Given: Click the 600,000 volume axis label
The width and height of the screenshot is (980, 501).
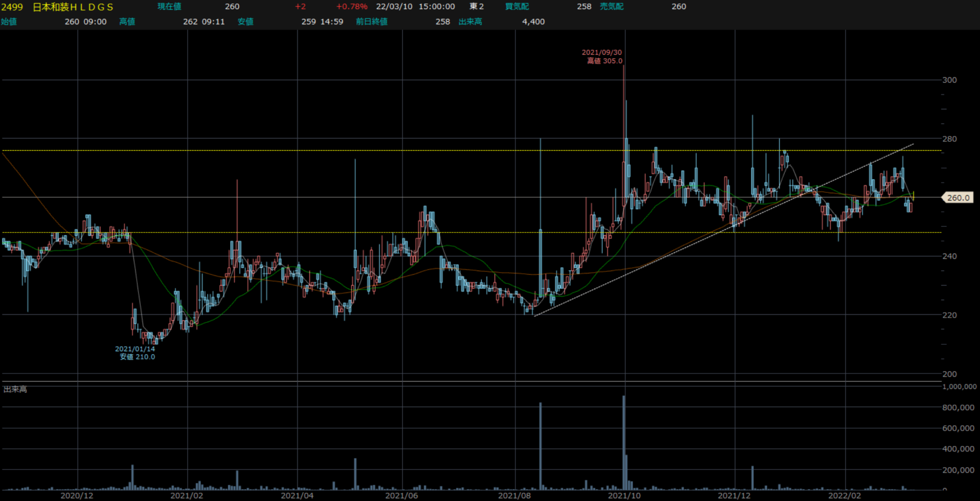Looking at the screenshot, I should [958, 428].
